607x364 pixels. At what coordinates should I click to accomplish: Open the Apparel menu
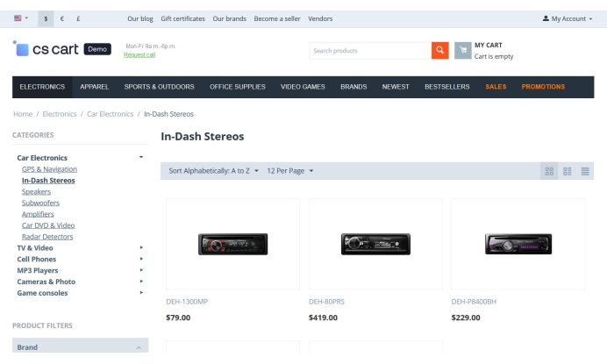95,87
